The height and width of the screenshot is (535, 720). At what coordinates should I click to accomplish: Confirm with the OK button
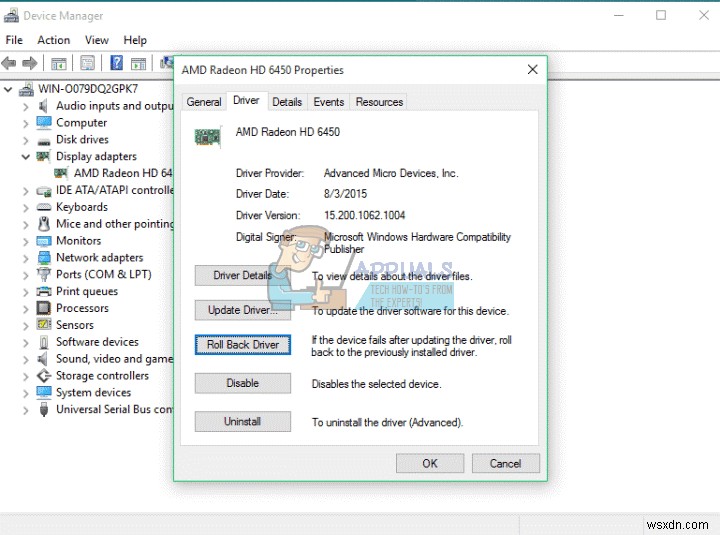pyautogui.click(x=430, y=463)
